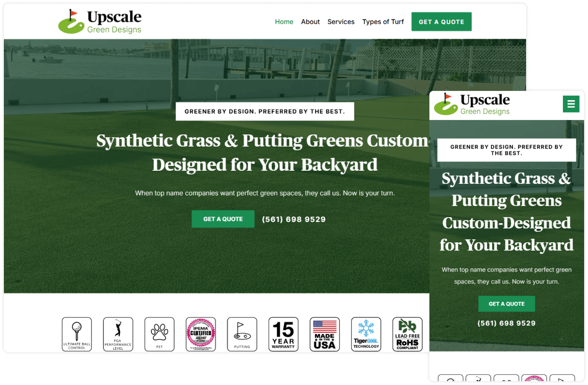Click the PGA Performance Level golfer icon
The width and height of the screenshot is (588, 385).
click(x=118, y=334)
